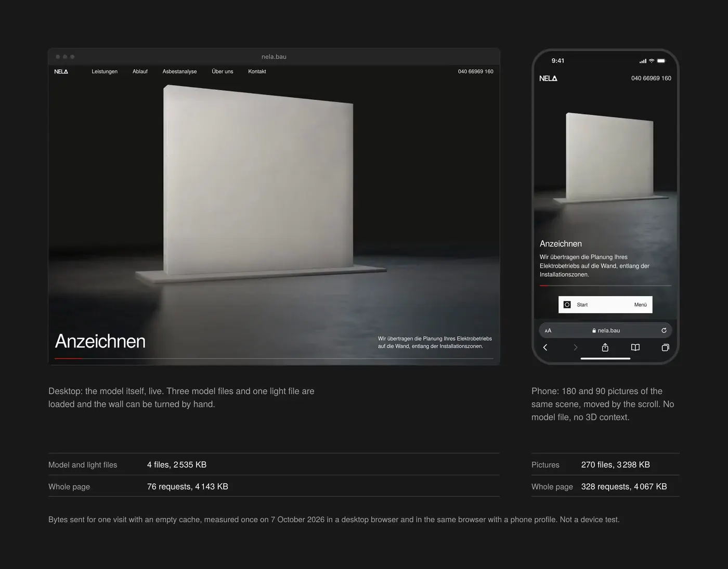Click the NELA logo in the desktop browser
The width and height of the screenshot is (728, 569).
[61, 71]
